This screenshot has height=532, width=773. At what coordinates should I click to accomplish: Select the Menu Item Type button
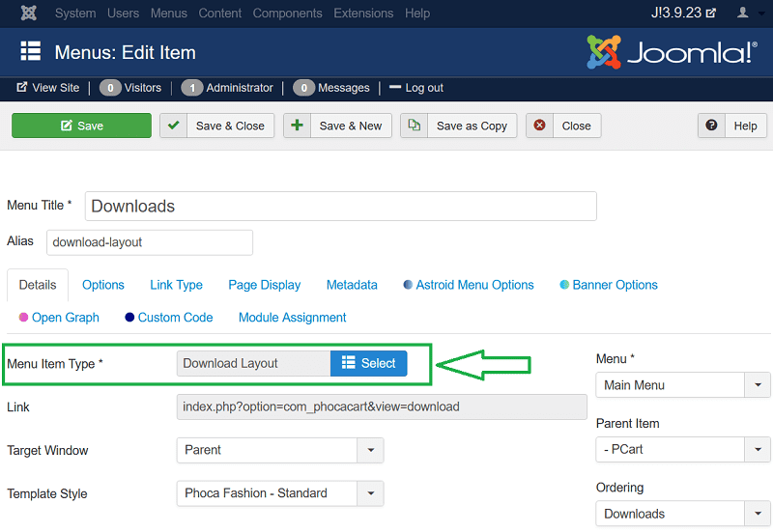[368, 363]
